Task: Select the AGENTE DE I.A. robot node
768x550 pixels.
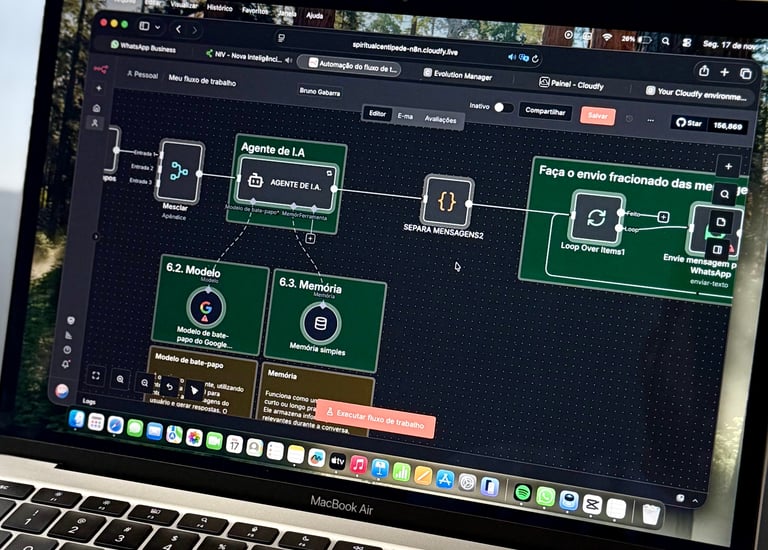Action: click(x=287, y=184)
